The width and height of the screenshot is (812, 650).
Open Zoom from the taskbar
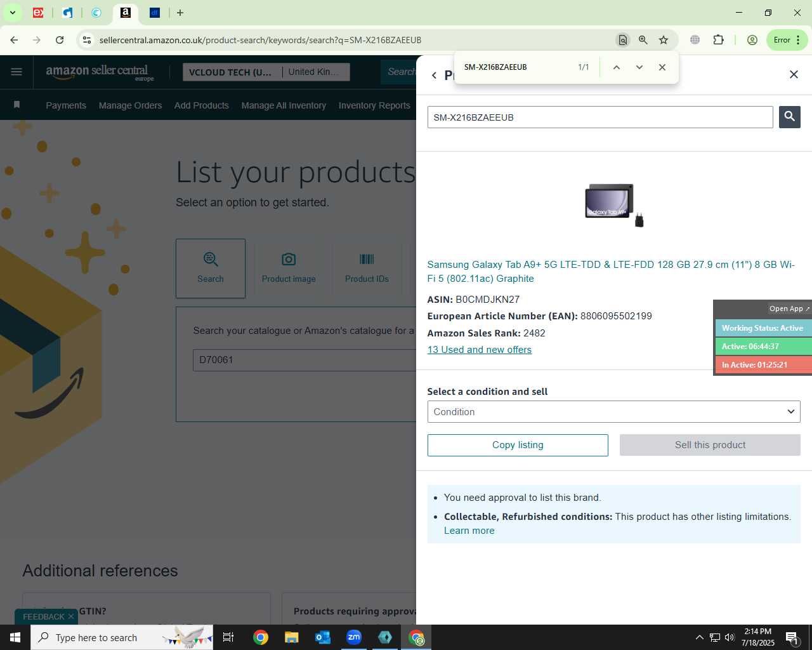tap(354, 637)
